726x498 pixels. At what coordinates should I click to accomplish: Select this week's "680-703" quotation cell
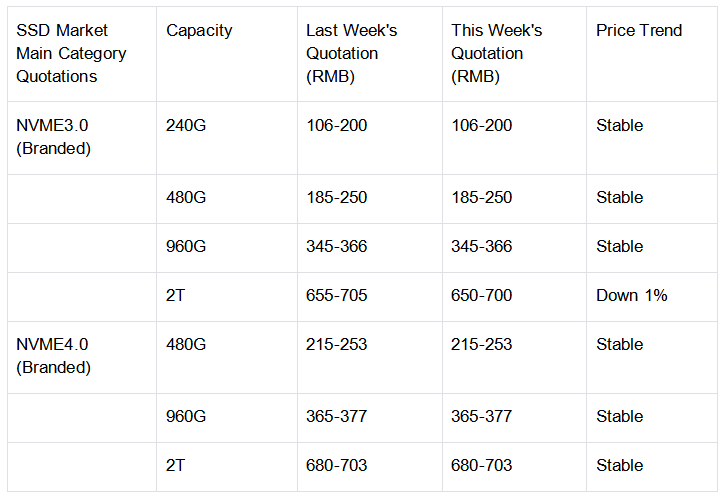click(481, 466)
